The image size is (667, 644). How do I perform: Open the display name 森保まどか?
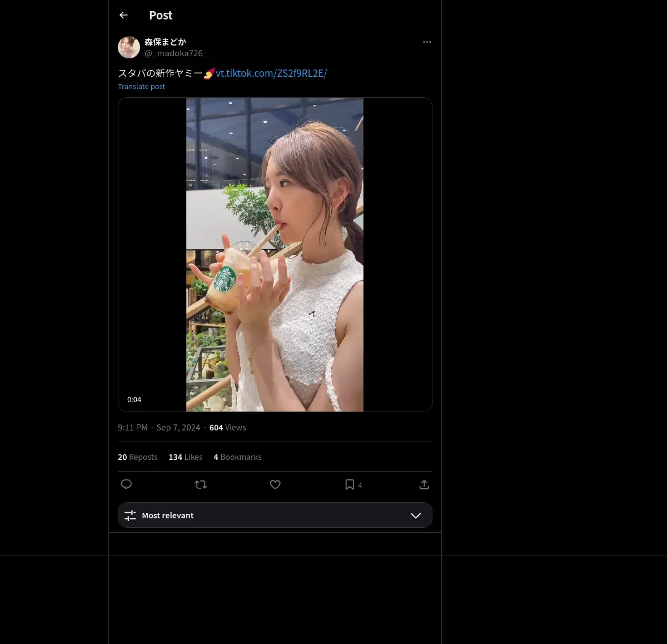point(165,42)
